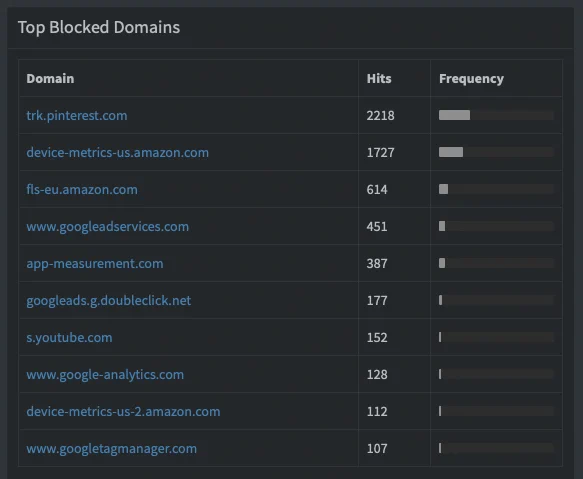Image resolution: width=583 pixels, height=479 pixels.
Task: Click frequency bar for device-metrics-us.amazon.com
Action: (496, 152)
